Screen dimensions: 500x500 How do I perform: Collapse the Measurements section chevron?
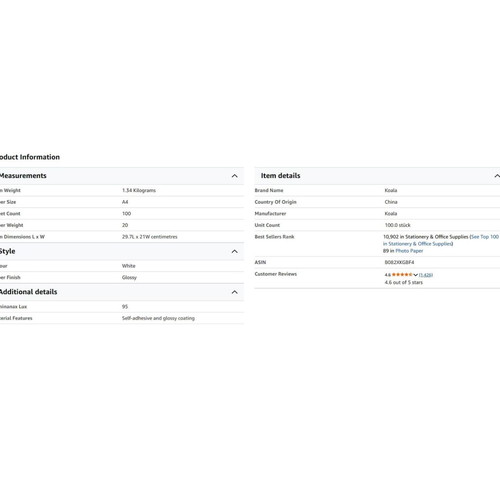(x=235, y=176)
